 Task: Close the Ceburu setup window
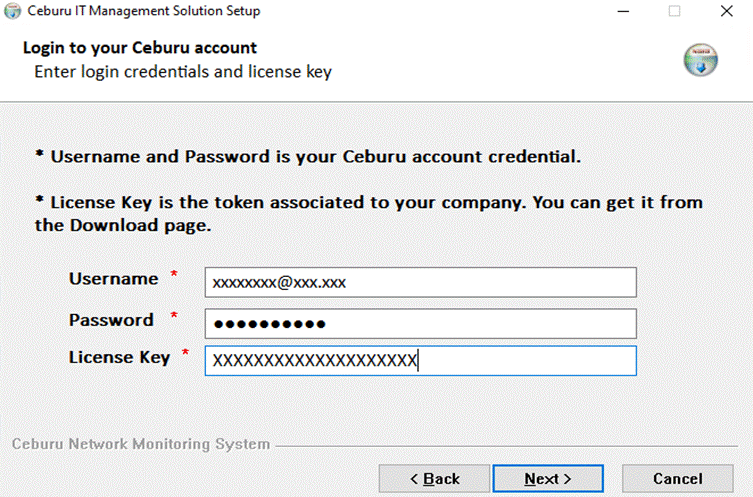[727, 11]
